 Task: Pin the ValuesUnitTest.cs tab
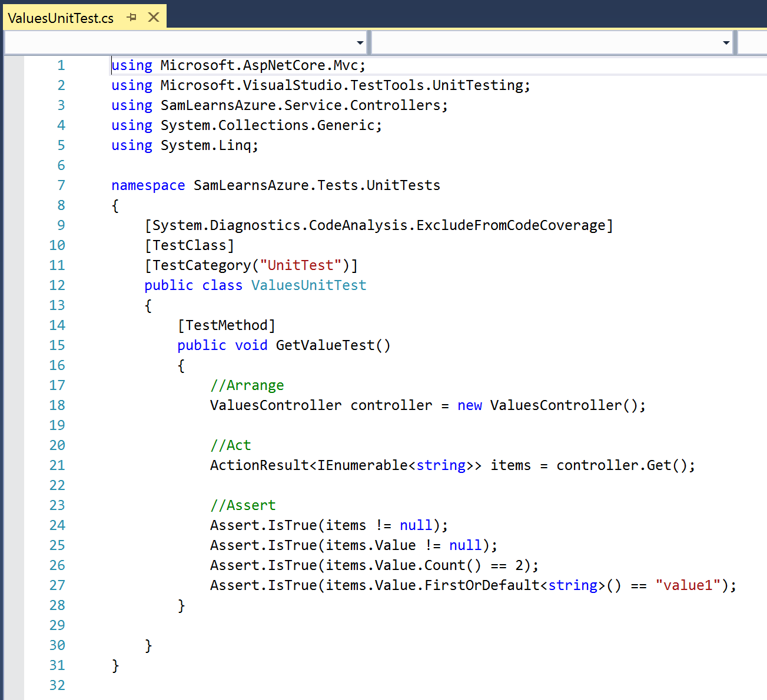pyautogui.click(x=132, y=18)
